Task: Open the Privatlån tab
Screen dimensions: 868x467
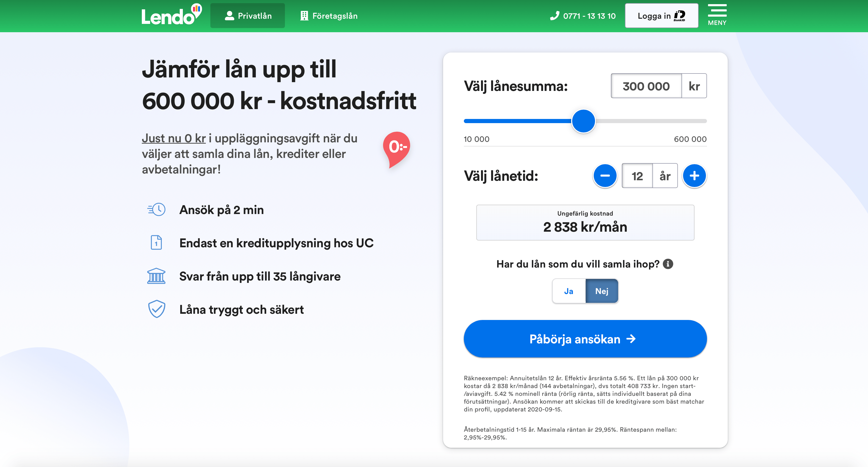Action: coord(248,16)
